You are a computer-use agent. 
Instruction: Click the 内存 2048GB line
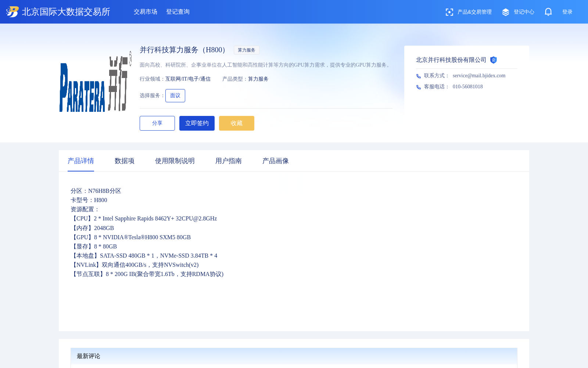click(92, 228)
